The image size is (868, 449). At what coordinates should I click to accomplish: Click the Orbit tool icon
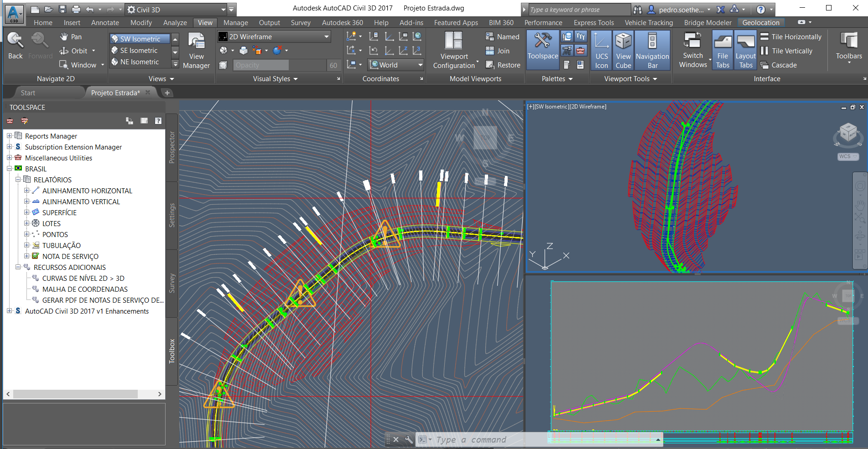pyautogui.click(x=64, y=51)
